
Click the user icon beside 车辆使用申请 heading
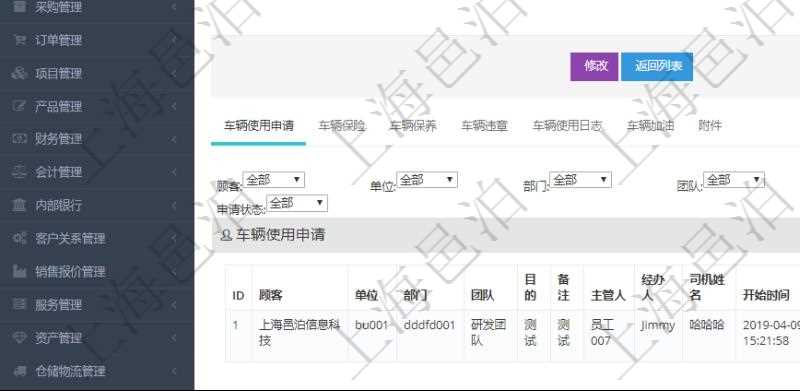click(226, 235)
